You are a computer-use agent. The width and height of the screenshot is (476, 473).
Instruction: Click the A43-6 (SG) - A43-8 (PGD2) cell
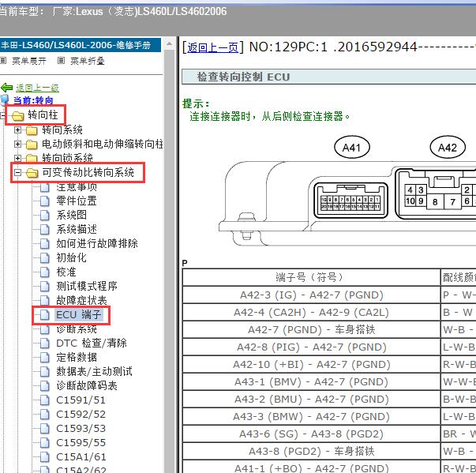pos(312,434)
